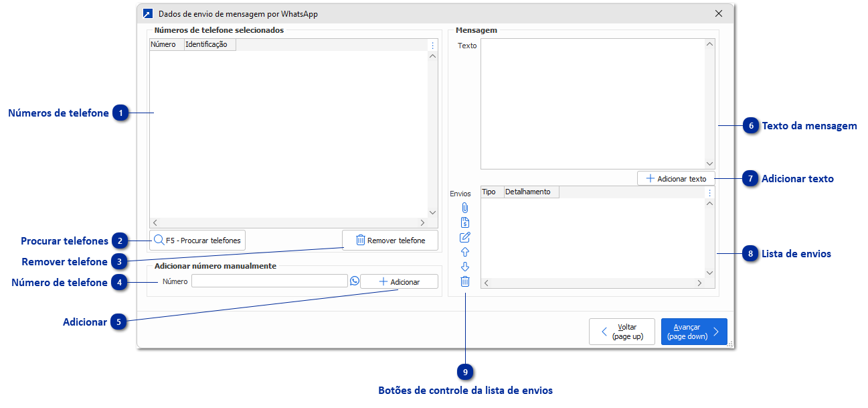
Task: Click the paperclip attach file icon
Action: (x=465, y=208)
